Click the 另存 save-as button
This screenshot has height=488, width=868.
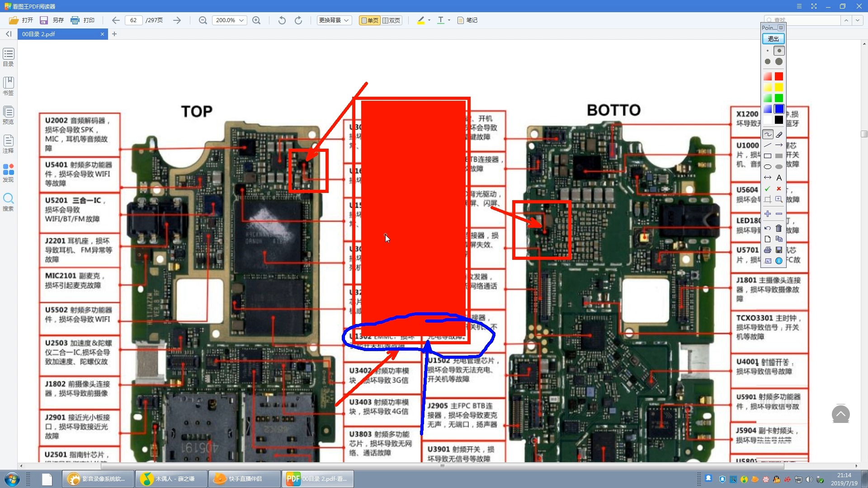52,20
